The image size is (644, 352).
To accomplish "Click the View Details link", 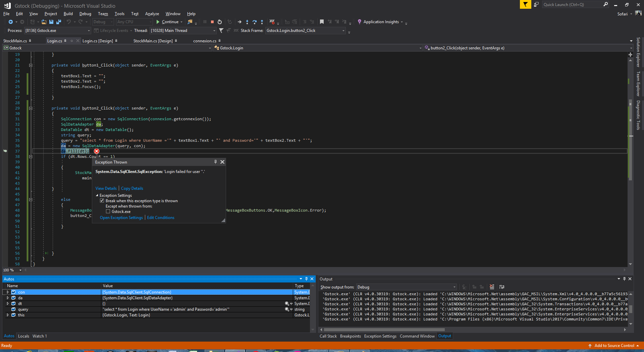I will (106, 188).
